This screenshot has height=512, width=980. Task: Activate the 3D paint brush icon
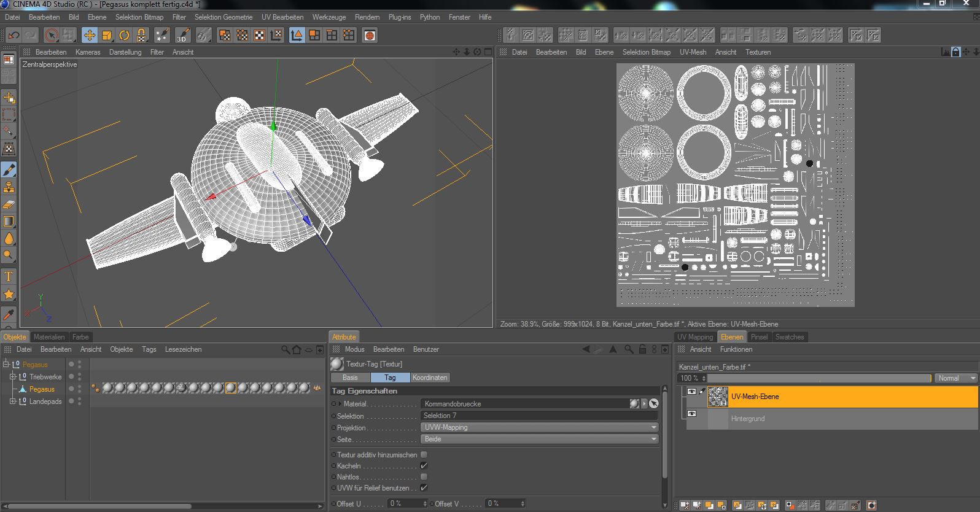182,36
